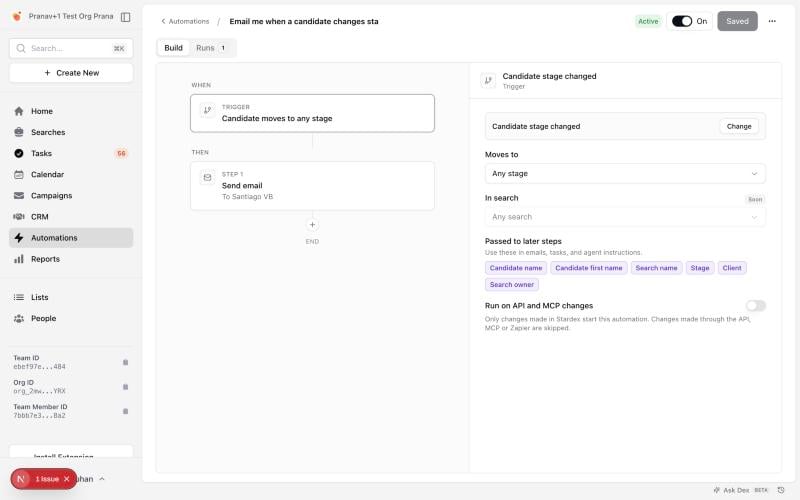Click the Search owner variable chip
This screenshot has height=500, width=800.
[x=512, y=285]
